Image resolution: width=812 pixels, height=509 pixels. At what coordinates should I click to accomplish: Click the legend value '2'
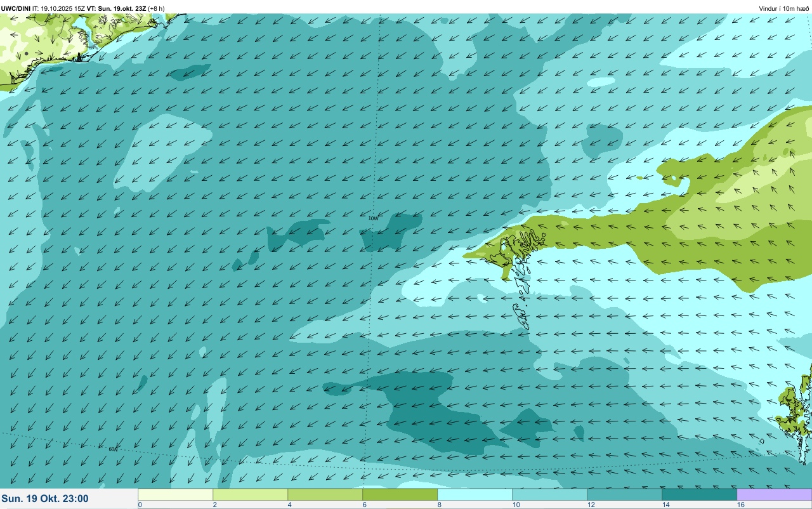click(214, 505)
